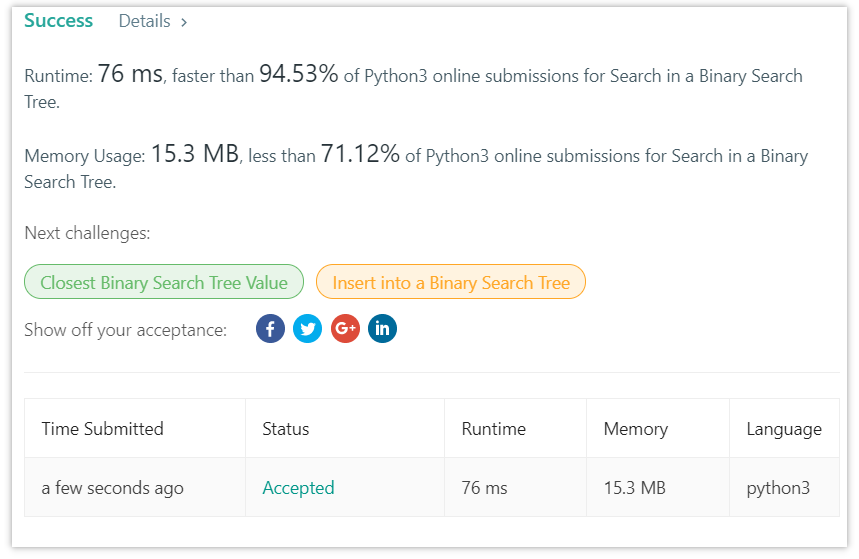Open Insert into a Binary Search Tree challenge
859x559 pixels.
click(451, 282)
